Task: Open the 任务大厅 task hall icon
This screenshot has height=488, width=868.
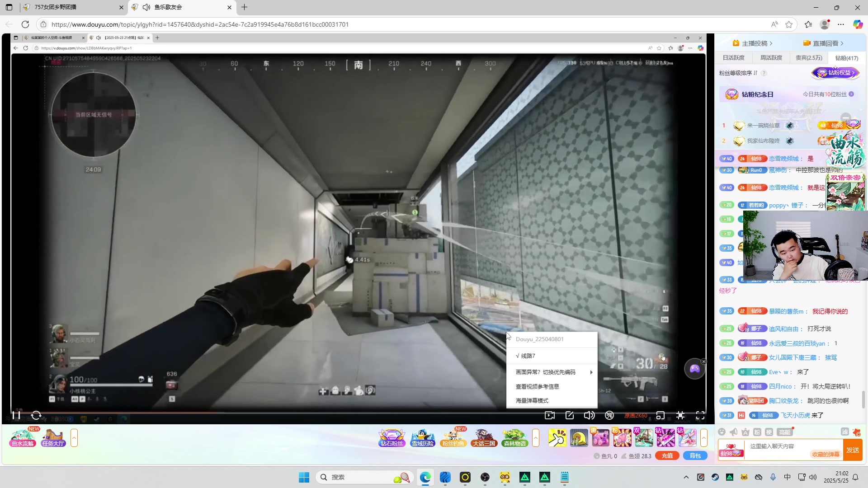Action: 53,437
